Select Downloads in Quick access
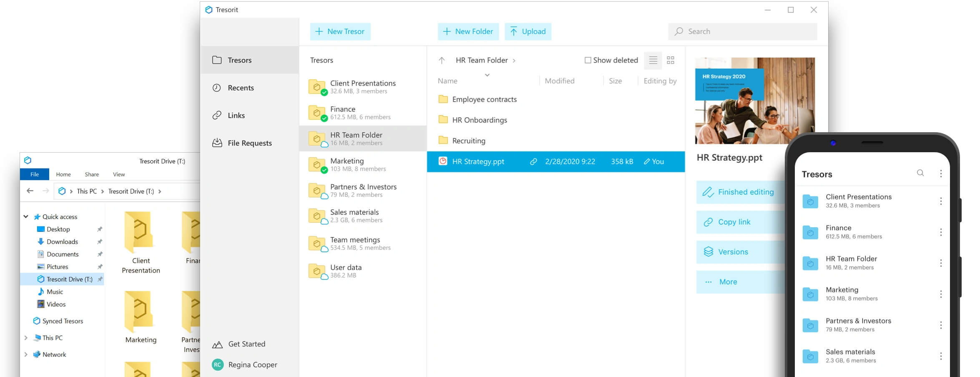This screenshot has height=377, width=980. tap(58, 242)
